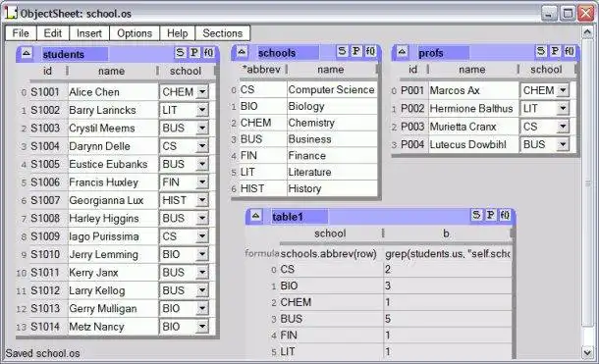Click the f() icon in table1 header

coord(505,215)
